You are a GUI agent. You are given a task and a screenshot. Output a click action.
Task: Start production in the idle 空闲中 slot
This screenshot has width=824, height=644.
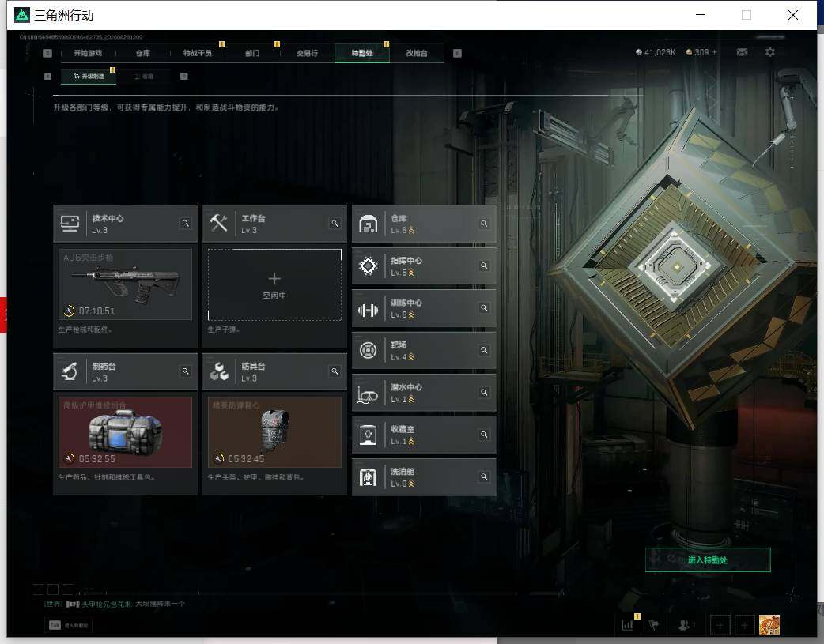tap(274, 284)
